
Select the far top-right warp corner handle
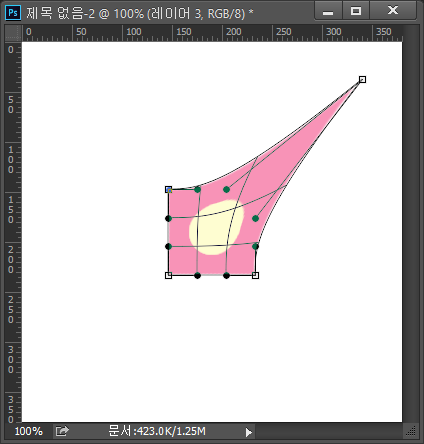click(x=362, y=79)
